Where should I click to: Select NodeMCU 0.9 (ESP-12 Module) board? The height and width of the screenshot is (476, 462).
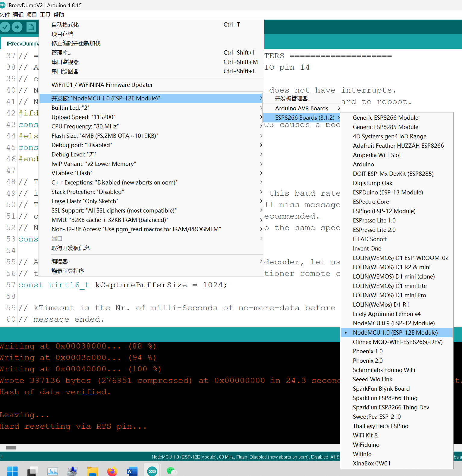[397, 323]
